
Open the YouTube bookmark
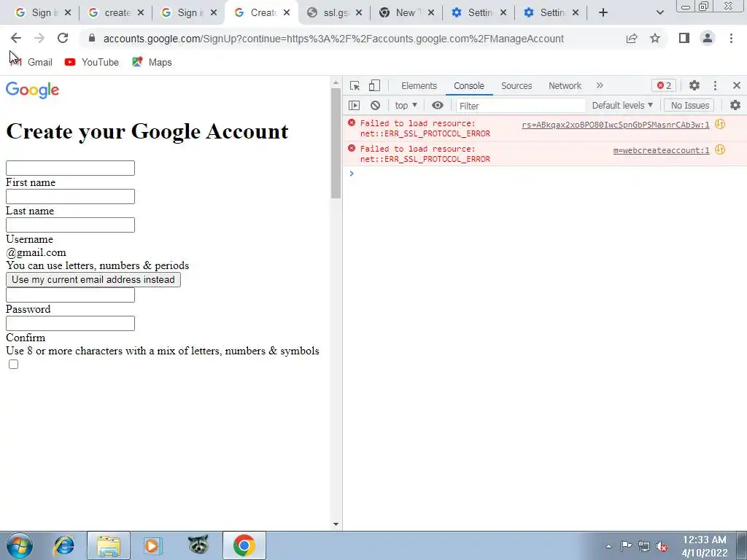(91, 62)
